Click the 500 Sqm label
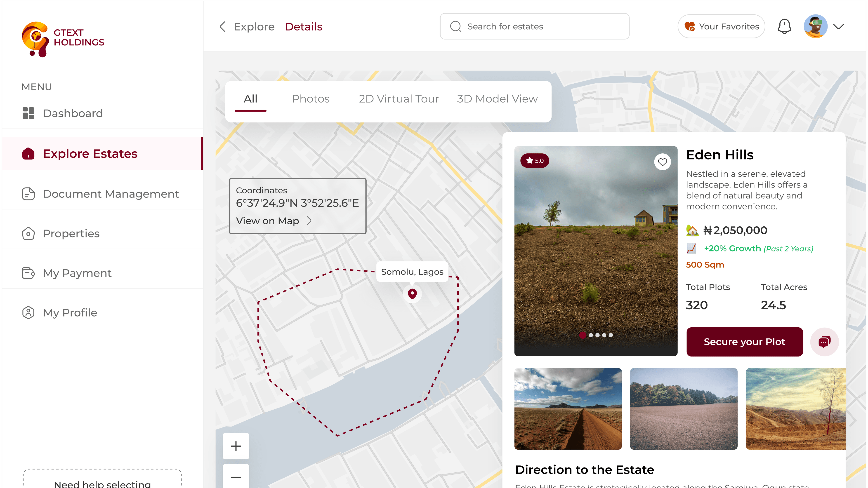 coord(705,265)
